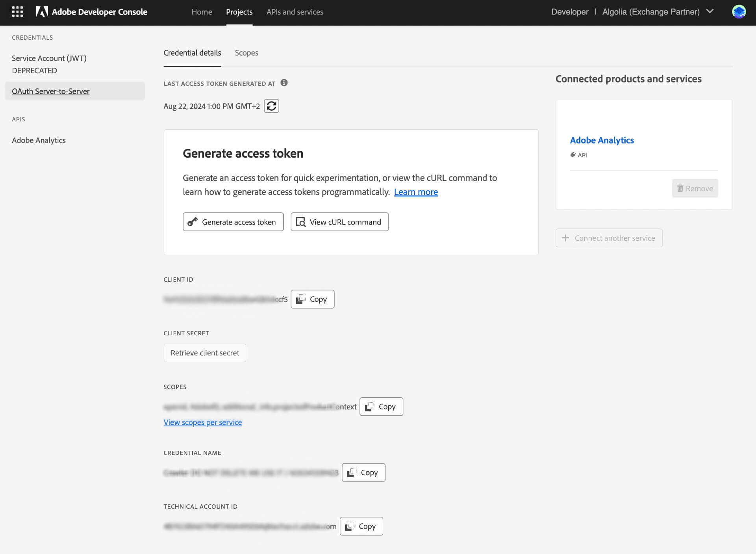Viewport: 756px width, 554px height.
Task: Copy the Credential Name
Action: [363, 472]
